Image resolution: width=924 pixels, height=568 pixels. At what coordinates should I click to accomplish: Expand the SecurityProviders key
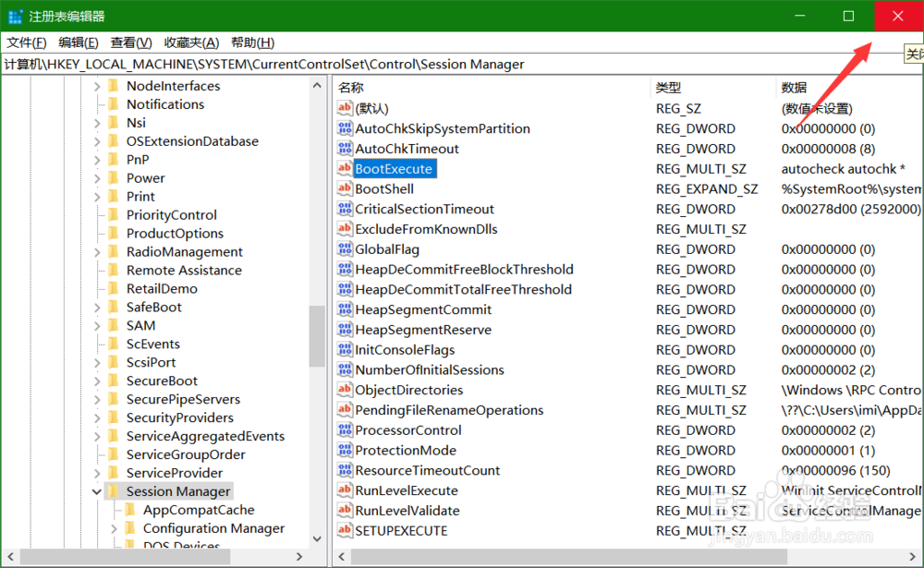[97, 417]
